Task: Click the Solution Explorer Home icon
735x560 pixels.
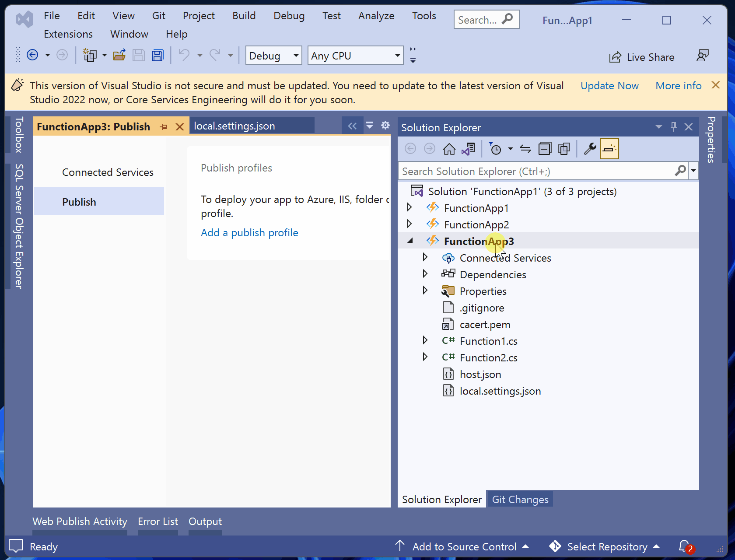Action: (x=449, y=149)
